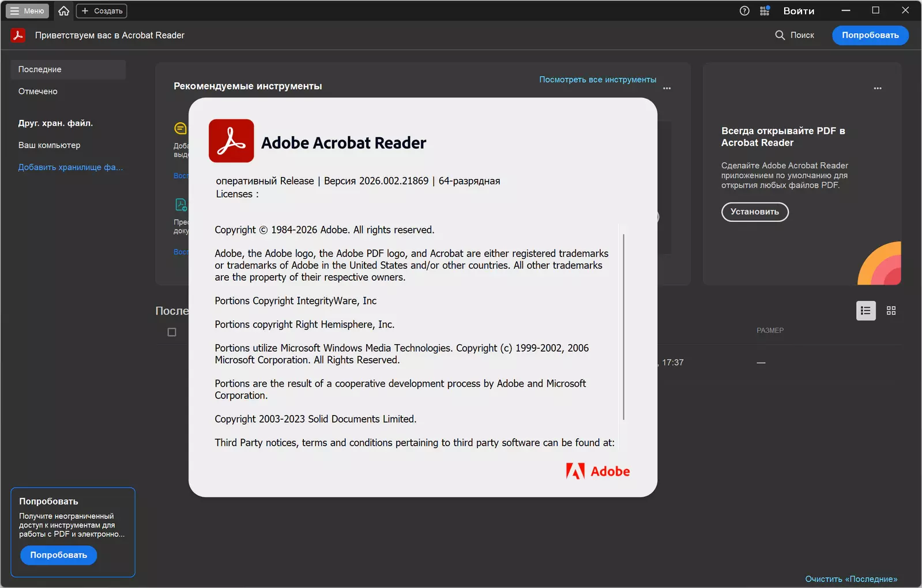Open the apps grid icon
The image size is (922, 588).
765,11
